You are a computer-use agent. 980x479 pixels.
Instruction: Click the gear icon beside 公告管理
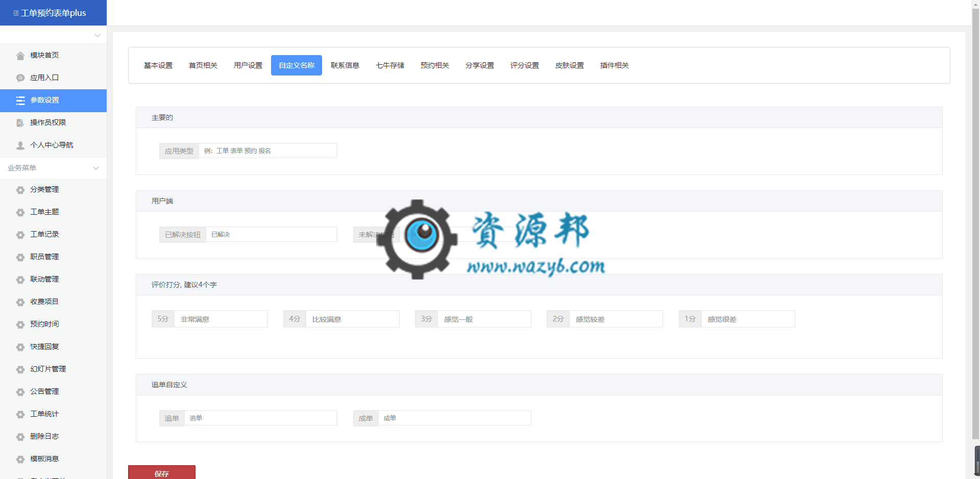[x=20, y=392]
